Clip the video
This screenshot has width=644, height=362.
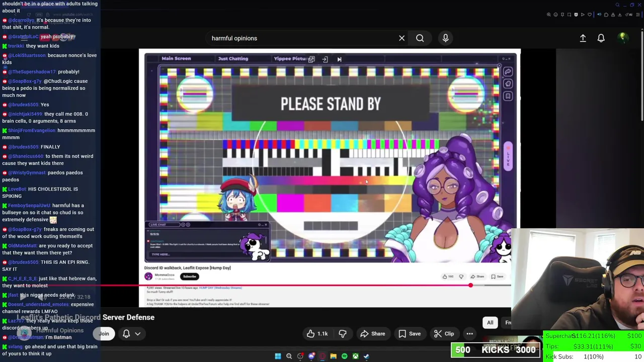pos(444,333)
